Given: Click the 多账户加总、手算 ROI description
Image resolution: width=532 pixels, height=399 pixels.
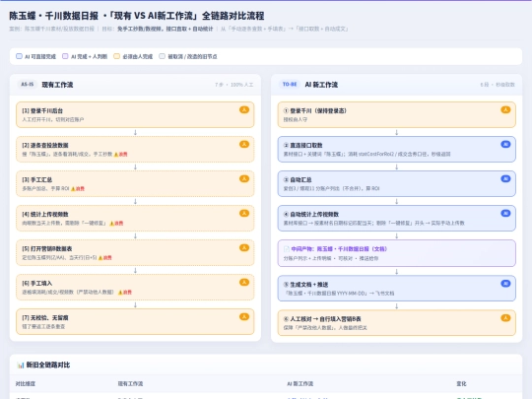Looking at the screenshot, I should click(x=45, y=188).
